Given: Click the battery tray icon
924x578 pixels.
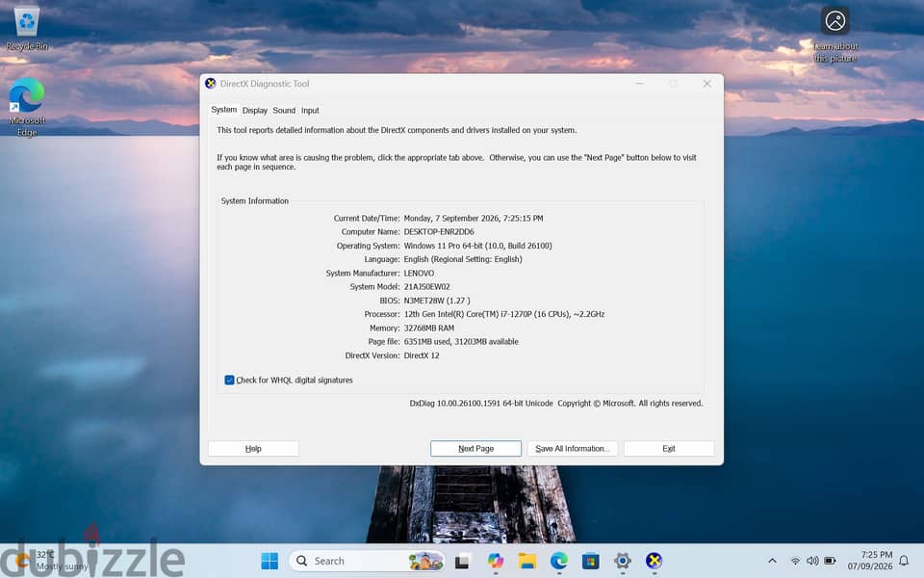Looking at the screenshot, I should click(x=830, y=561).
